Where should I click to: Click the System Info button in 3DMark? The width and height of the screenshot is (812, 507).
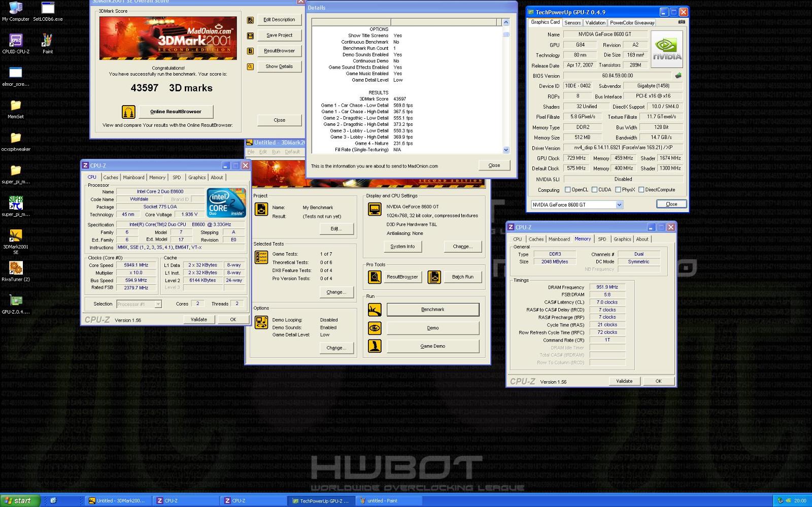click(x=402, y=247)
